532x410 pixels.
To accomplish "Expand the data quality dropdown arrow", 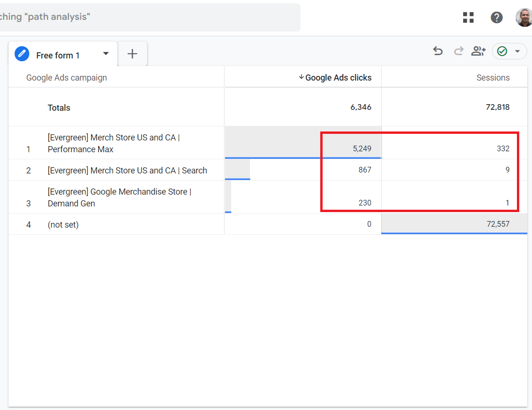I will coord(517,51).
